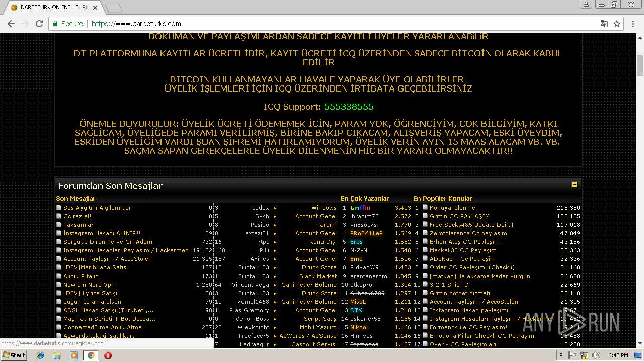Click the page vertical scrollbar thumb

(640, 65)
